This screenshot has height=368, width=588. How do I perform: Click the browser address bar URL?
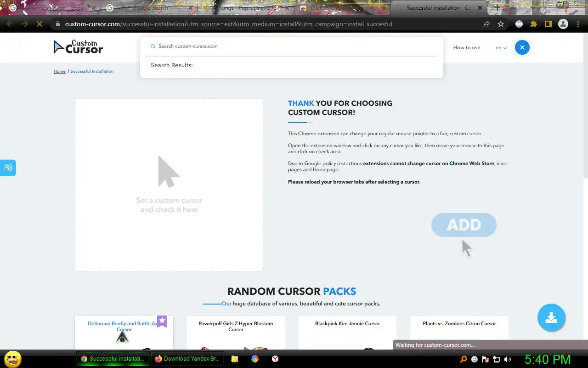click(228, 24)
